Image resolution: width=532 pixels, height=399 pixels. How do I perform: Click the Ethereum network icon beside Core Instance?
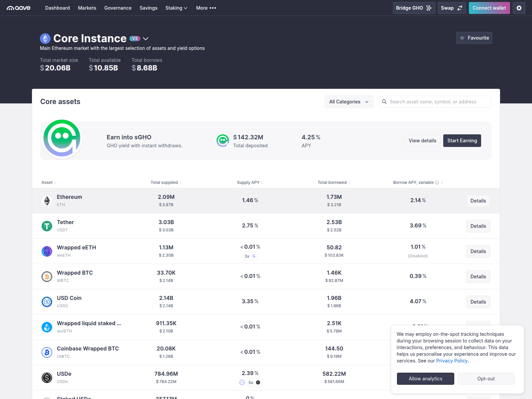(x=45, y=39)
